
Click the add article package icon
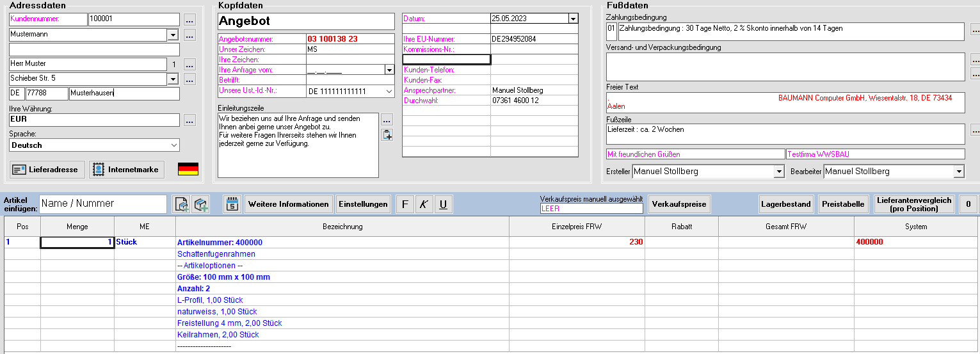[202, 204]
